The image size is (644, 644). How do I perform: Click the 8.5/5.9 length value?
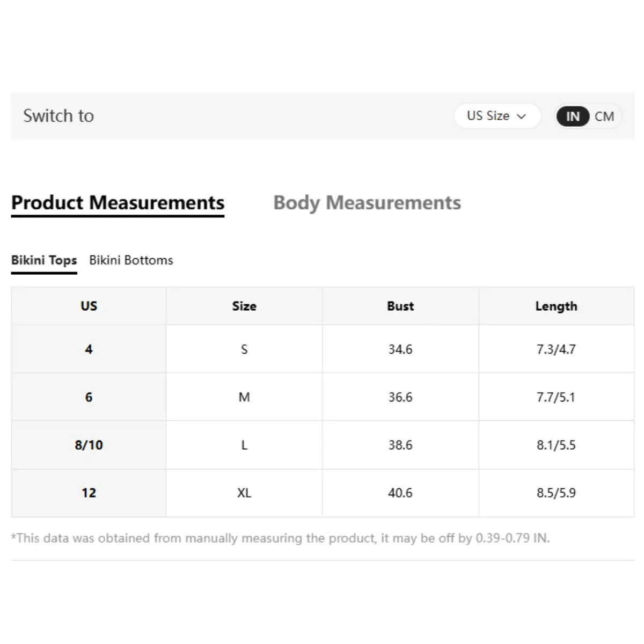click(556, 493)
